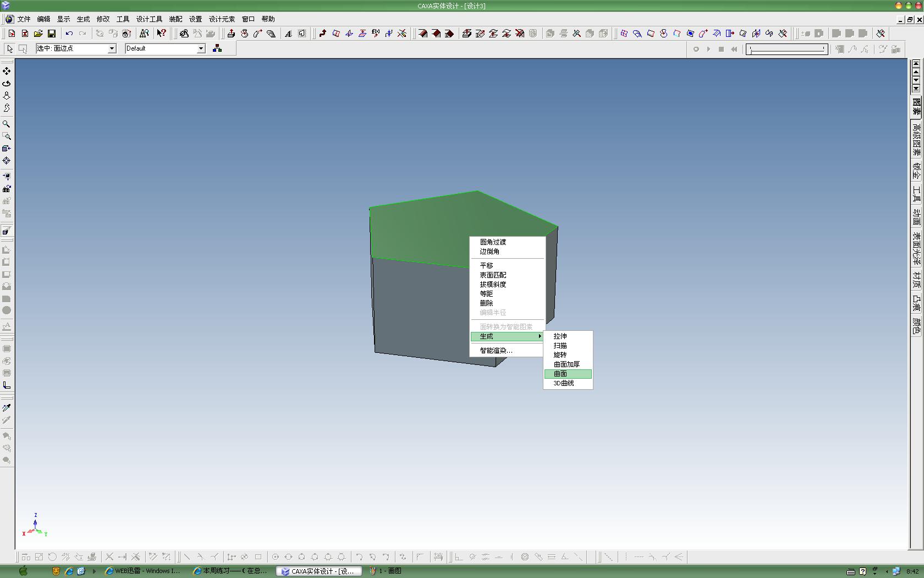Open the 帮助 menu
This screenshot has height=578, width=924.
tap(268, 19)
